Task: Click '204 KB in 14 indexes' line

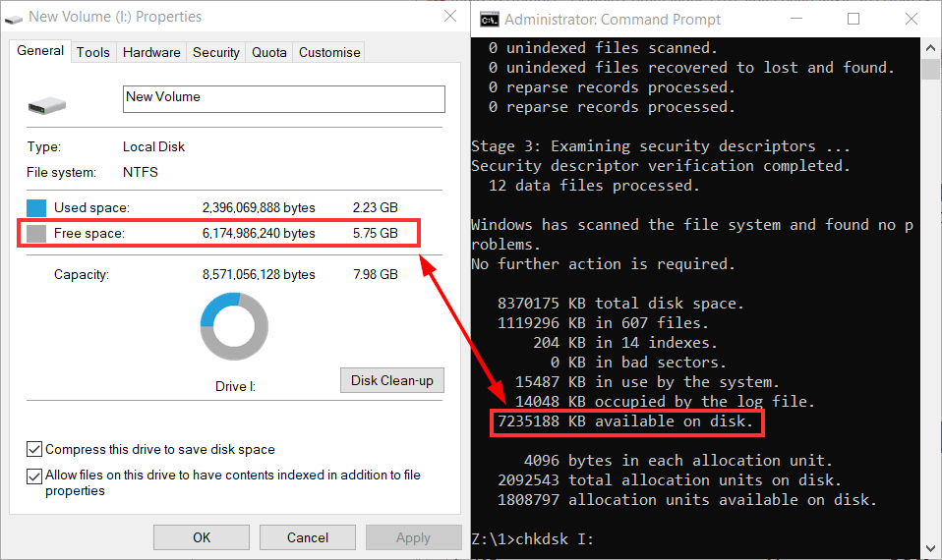Action: tap(625, 343)
